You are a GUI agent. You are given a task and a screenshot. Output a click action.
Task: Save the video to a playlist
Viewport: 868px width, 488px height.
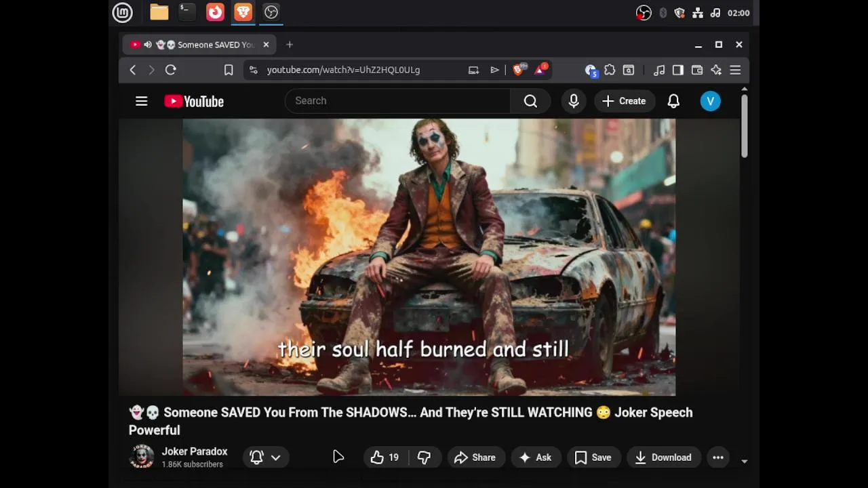pyautogui.click(x=593, y=457)
